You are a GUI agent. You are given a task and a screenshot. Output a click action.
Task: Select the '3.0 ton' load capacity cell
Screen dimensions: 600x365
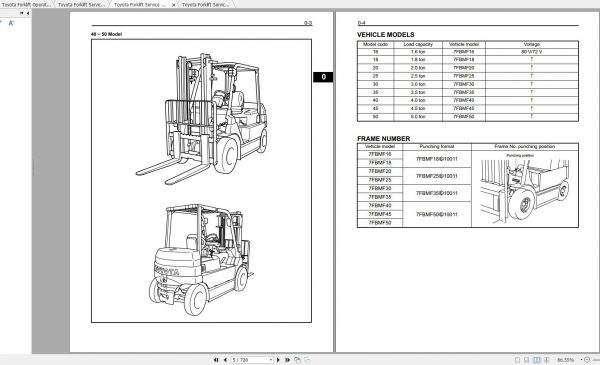click(x=418, y=84)
